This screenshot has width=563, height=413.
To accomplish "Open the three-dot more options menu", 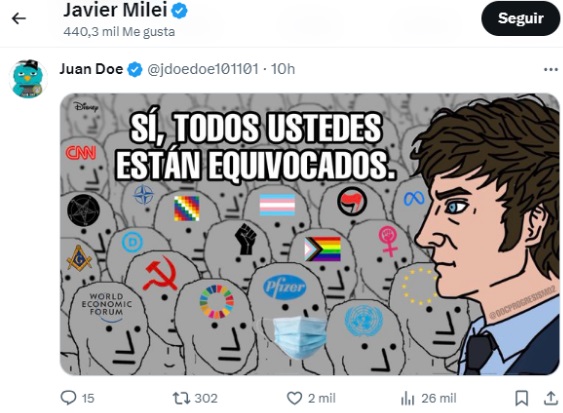I will point(550,69).
